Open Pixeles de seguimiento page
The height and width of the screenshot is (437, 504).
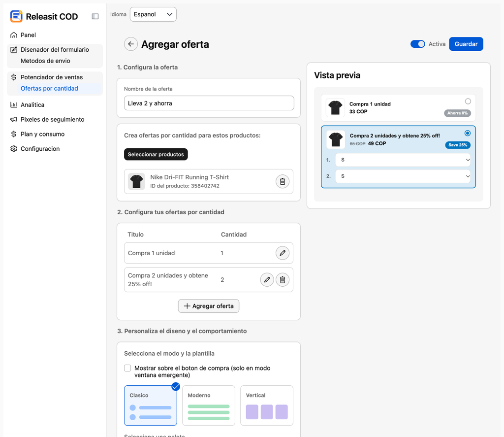[52, 119]
